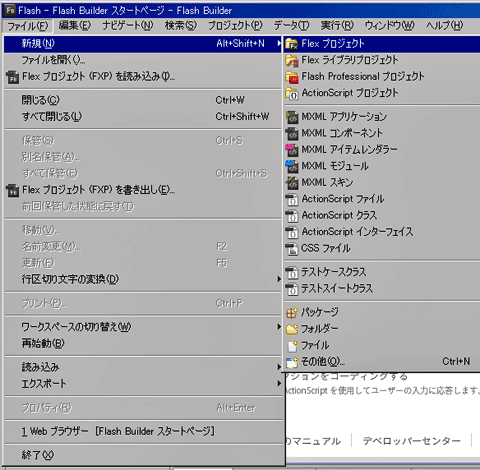Click the Ctrl+N shortcut label
Screen dimensions: 480x470
[456, 362]
